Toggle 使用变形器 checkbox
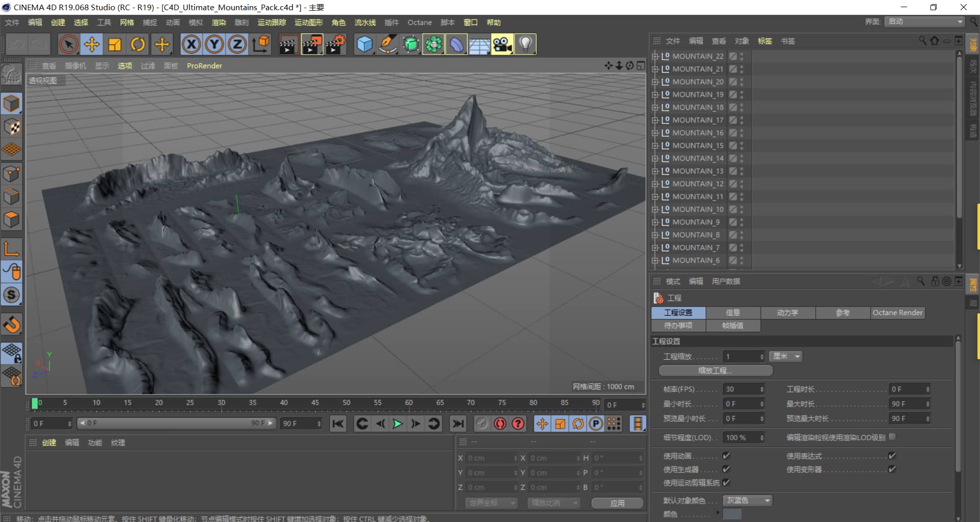This screenshot has height=522, width=980. tap(892, 469)
